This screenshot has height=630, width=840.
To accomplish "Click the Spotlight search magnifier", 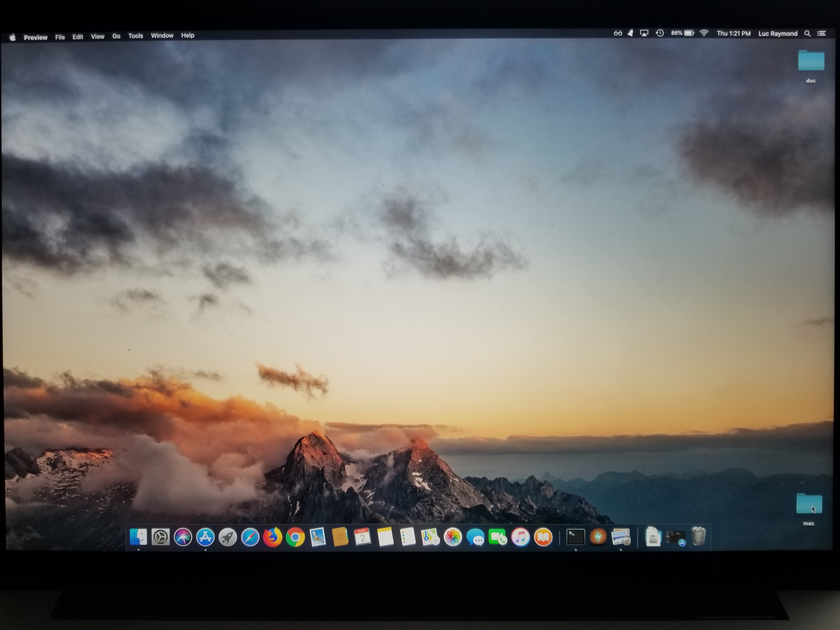I will pyautogui.click(x=807, y=34).
